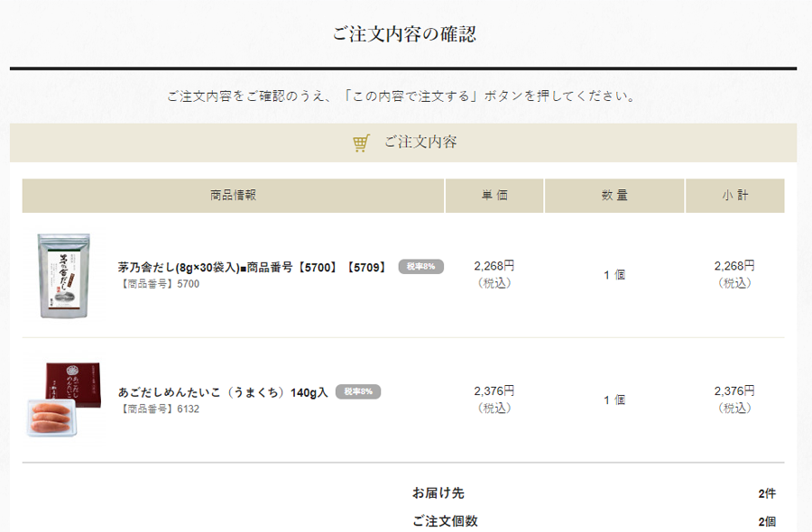Click the quantity 1個 in the 茅乃舎だし row
The height and width of the screenshot is (532, 812).
click(614, 275)
